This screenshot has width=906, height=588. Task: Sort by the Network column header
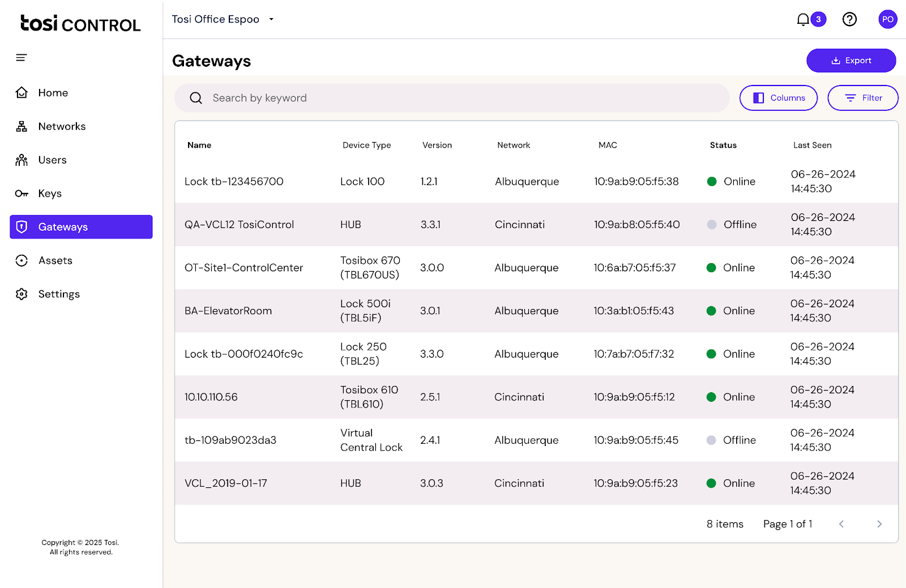(x=514, y=145)
